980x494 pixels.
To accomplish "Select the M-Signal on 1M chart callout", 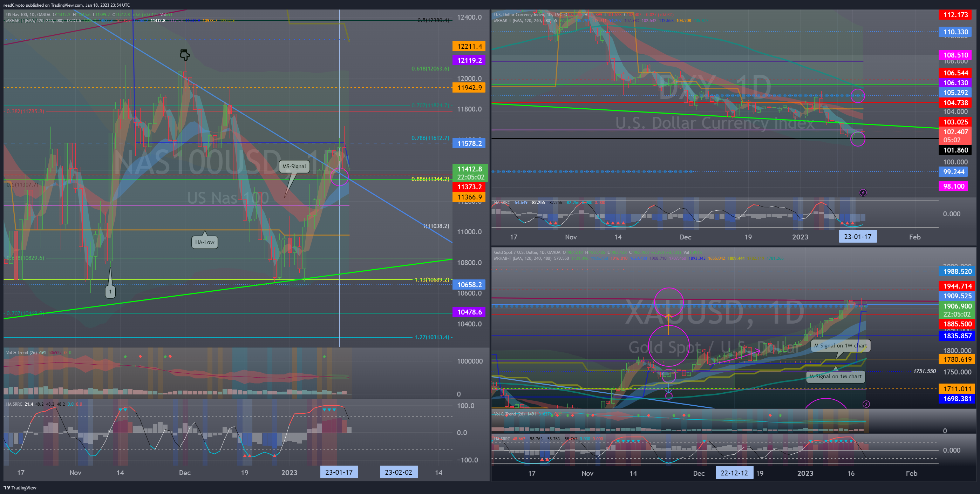I will coord(836,377).
